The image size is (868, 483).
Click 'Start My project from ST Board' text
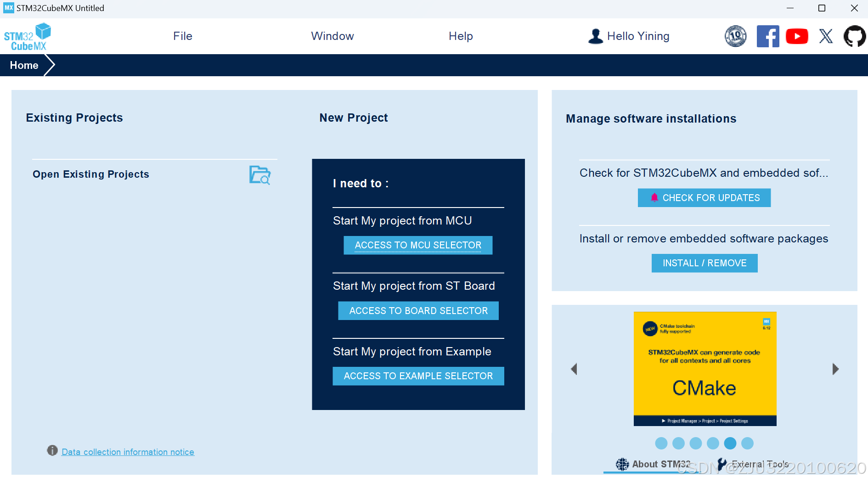click(x=414, y=286)
